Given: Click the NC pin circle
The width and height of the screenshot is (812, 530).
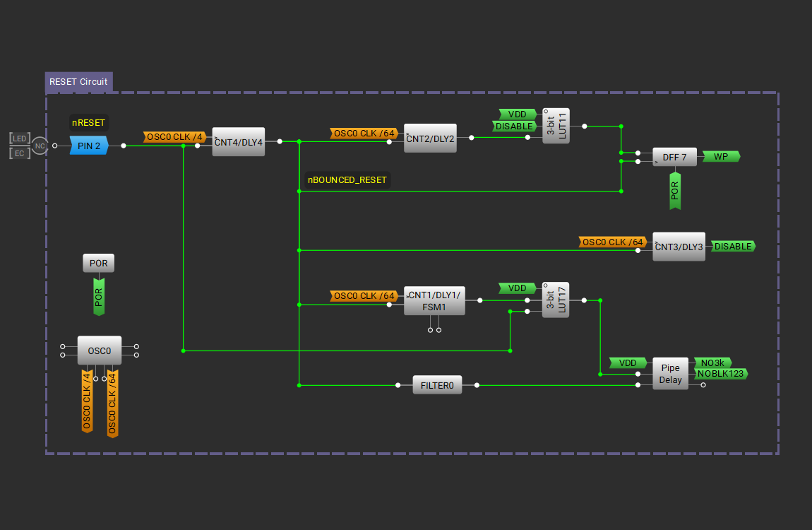Looking at the screenshot, I should [40, 146].
